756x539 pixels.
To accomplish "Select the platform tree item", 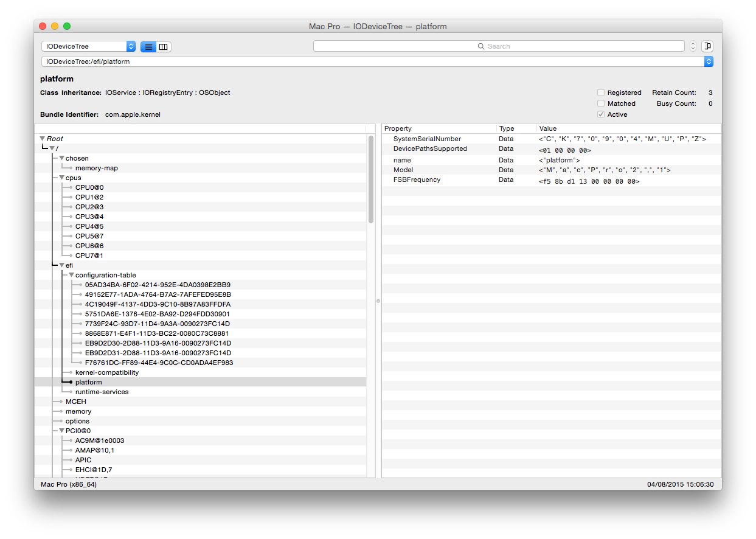I will [x=89, y=382].
